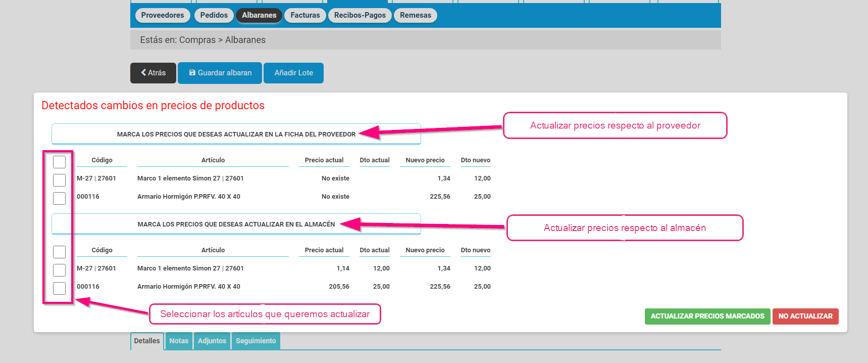Click Actualizar Precios Marcados button
868x363 pixels.
pyautogui.click(x=707, y=316)
